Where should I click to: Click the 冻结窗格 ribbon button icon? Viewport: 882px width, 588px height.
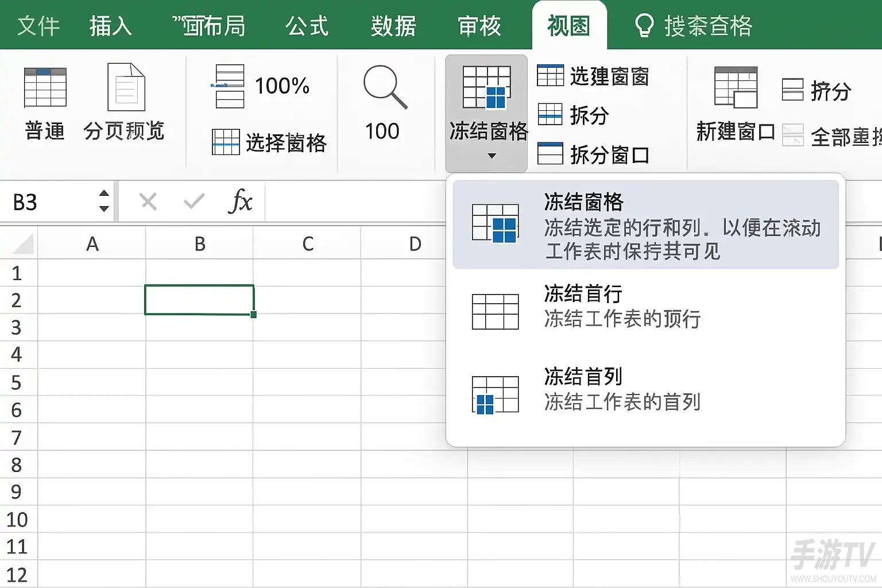click(486, 87)
